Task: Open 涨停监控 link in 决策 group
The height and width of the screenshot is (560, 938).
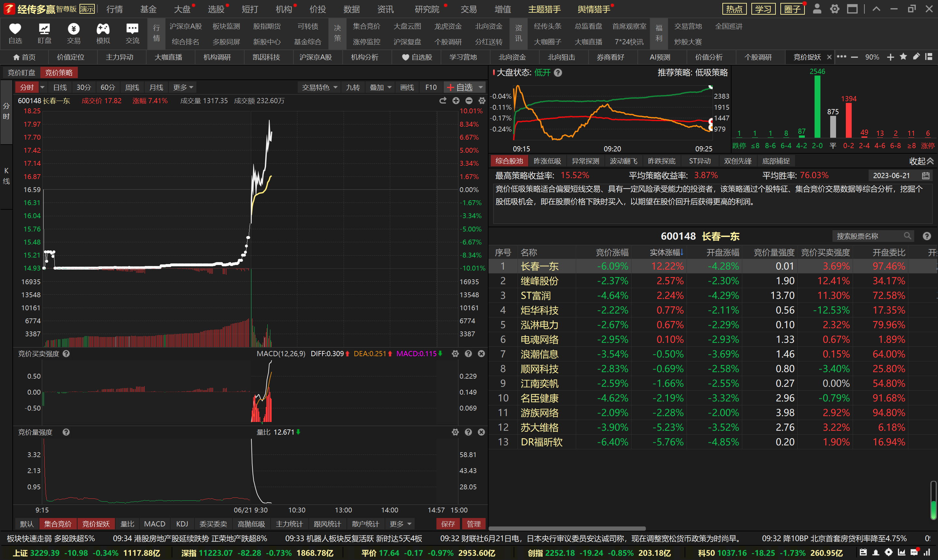Action: click(x=366, y=41)
